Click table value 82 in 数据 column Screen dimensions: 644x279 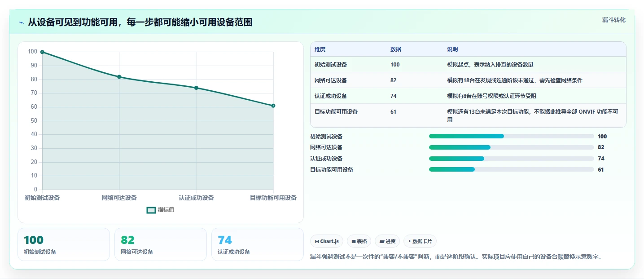[x=394, y=80]
